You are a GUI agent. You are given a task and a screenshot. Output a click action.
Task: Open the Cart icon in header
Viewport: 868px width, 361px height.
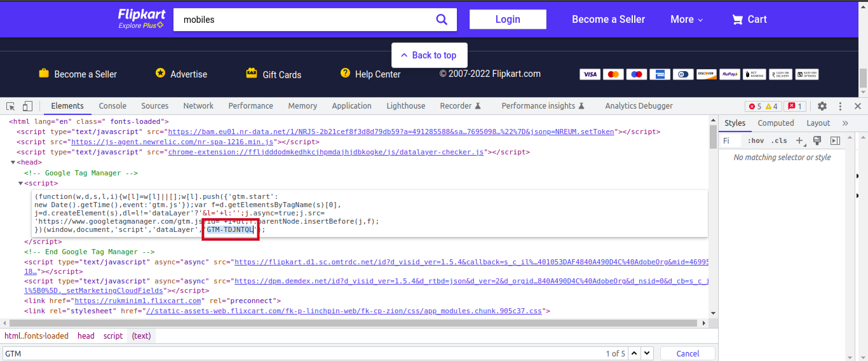tap(737, 20)
